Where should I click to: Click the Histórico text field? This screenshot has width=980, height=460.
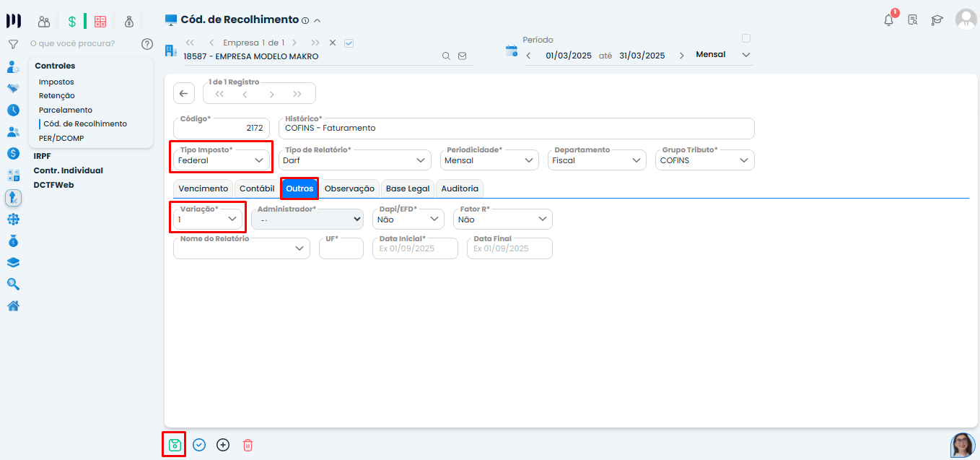coord(515,128)
